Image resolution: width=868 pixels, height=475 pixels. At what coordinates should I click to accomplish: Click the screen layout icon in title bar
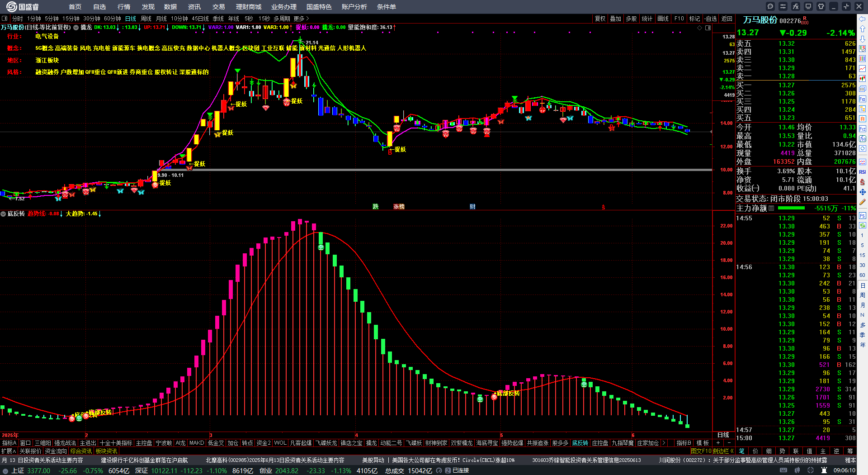[x=808, y=6]
